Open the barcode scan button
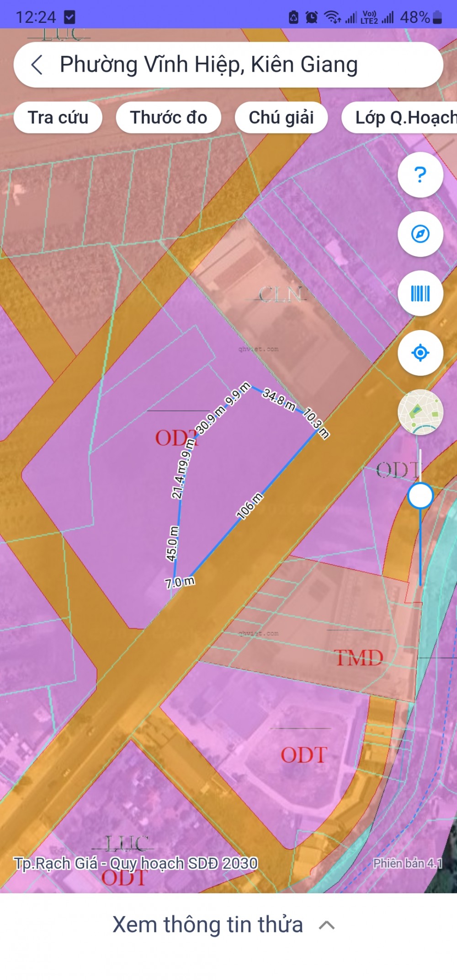Screen dimensions: 457x980 tap(420, 293)
